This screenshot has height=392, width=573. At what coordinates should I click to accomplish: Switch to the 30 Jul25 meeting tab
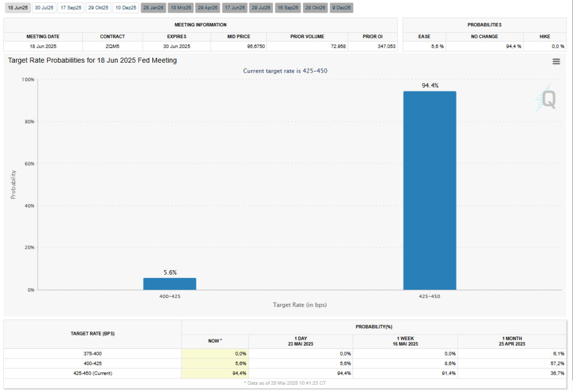click(x=44, y=7)
